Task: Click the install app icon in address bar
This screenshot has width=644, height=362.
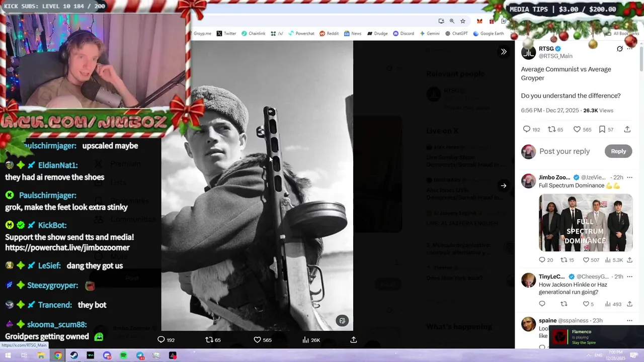Action: click(441, 21)
